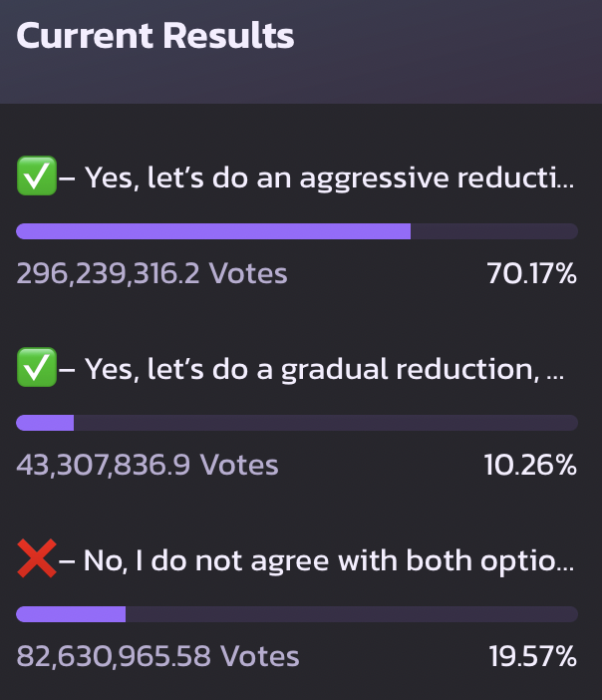Click the green checkmark for gradual reduction

37,367
